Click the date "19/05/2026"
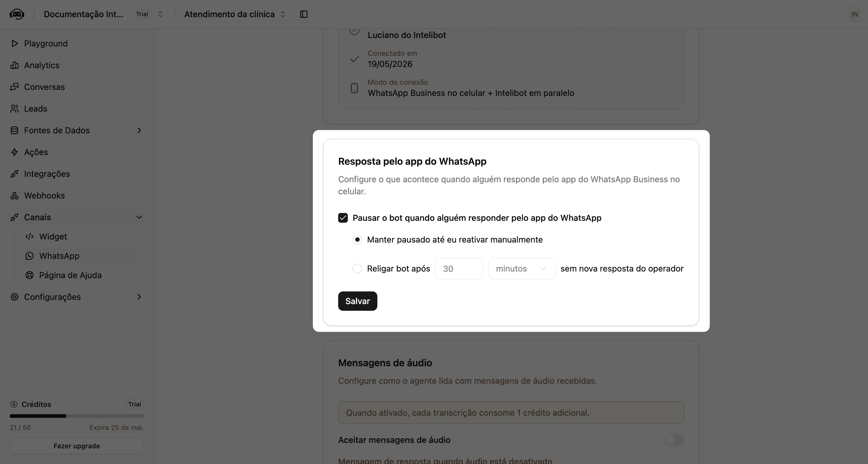 click(x=390, y=64)
